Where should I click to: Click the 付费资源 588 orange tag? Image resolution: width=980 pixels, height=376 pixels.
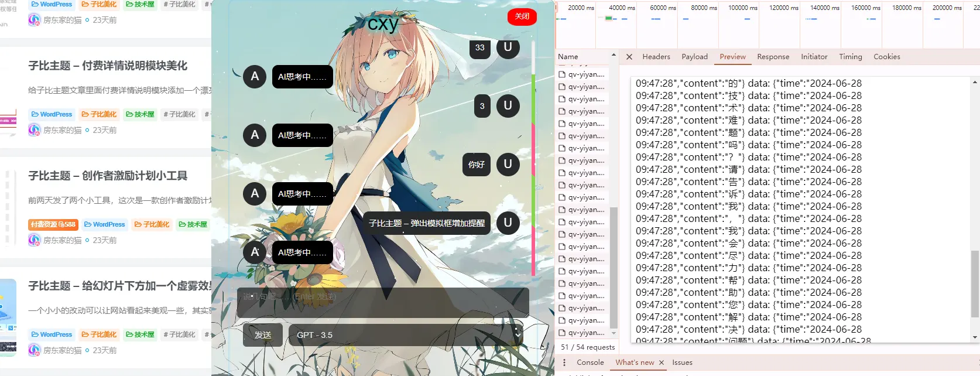pyautogui.click(x=53, y=224)
